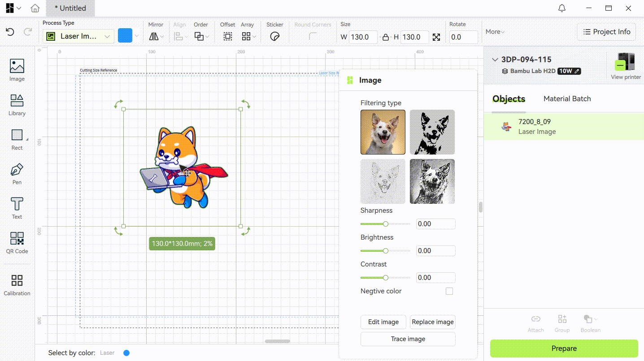Select the Shiba dog image on canvas
This screenshot has height=361, width=644.
(x=183, y=167)
